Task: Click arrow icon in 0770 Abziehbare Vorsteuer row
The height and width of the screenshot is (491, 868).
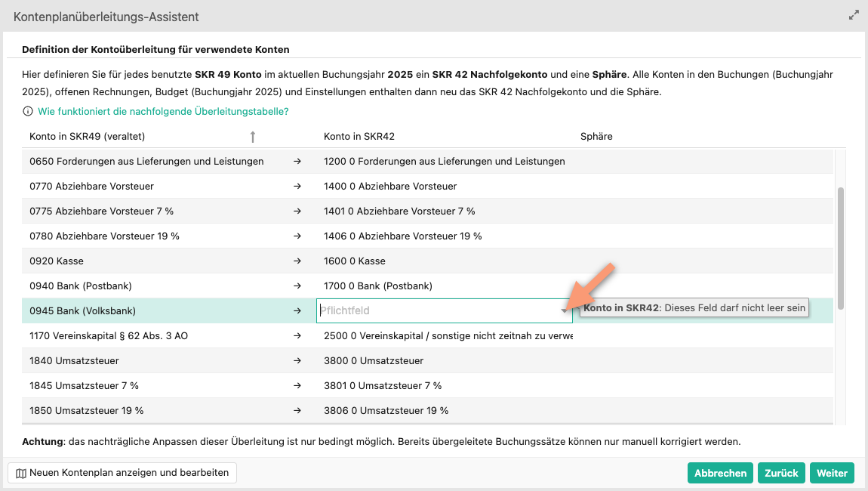Action: (x=297, y=187)
